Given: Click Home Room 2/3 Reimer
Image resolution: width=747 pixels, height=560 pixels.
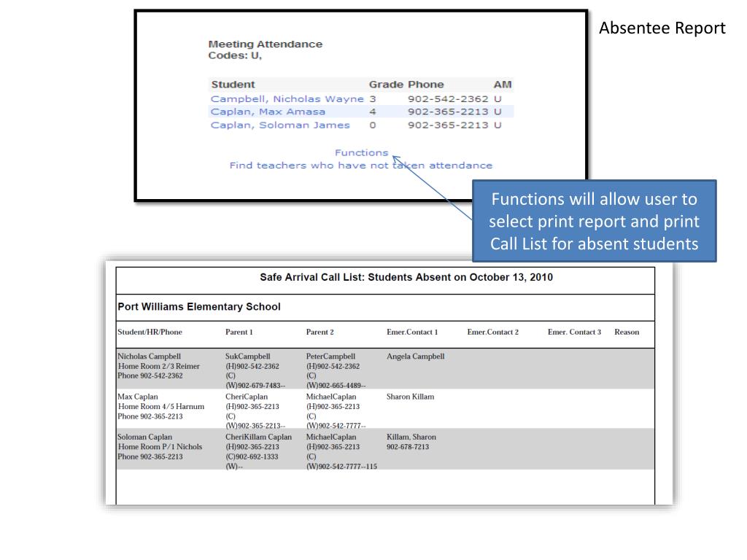Looking at the screenshot, I should [x=158, y=366].
